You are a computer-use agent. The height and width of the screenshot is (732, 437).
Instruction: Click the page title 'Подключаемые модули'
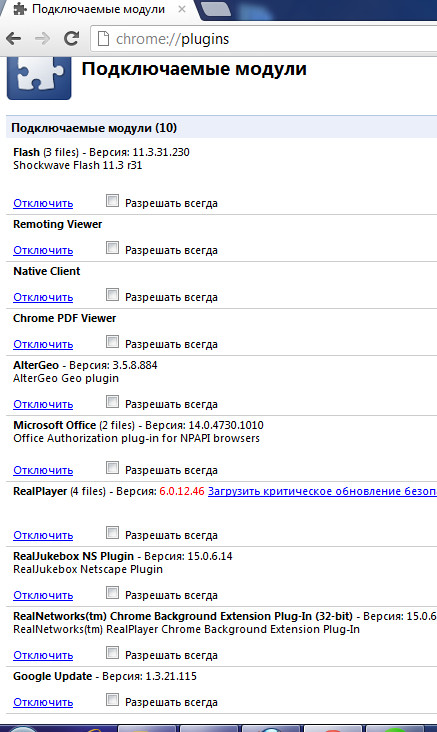click(x=194, y=69)
